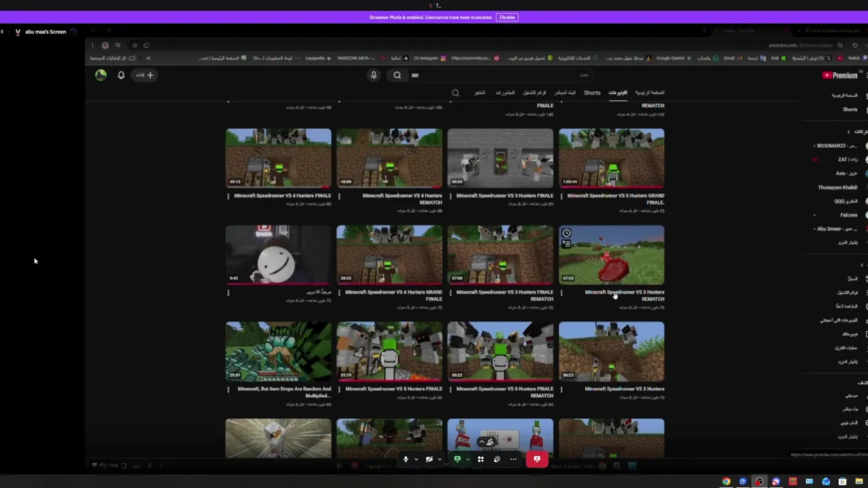
Task: Open the soundboard icon in call bar
Action: coord(497,460)
